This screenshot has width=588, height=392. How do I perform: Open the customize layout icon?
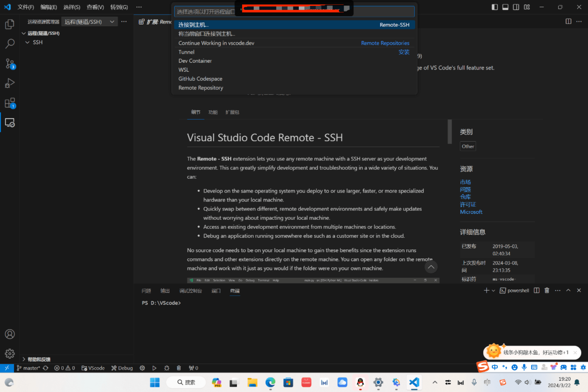[x=527, y=7]
